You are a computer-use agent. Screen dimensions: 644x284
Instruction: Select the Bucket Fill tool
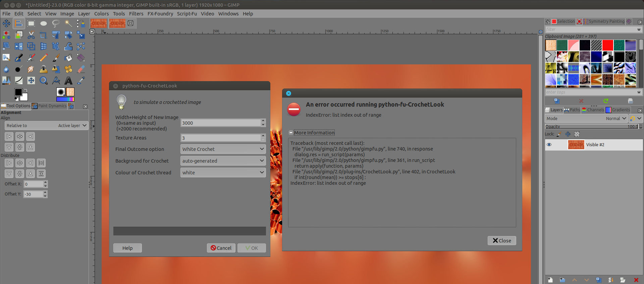[68, 58]
